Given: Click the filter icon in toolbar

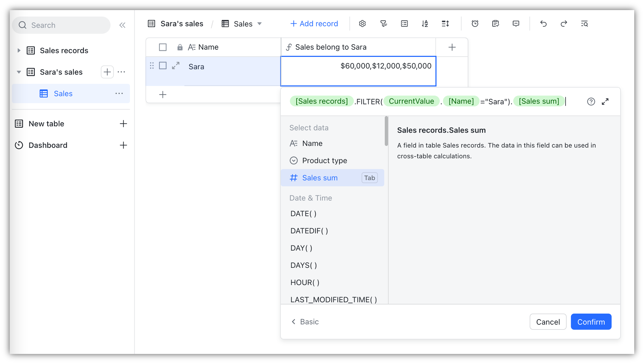Looking at the screenshot, I should (383, 24).
